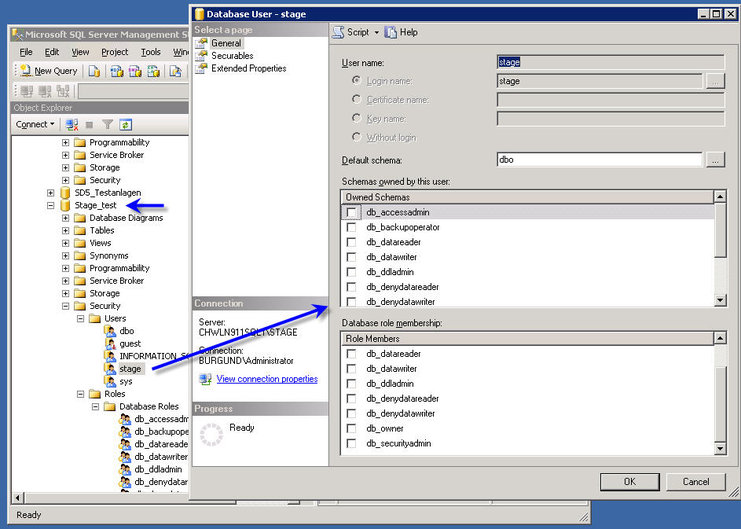Click the Analysis Services XMLA Query icon
The image size is (741, 529).
(153, 71)
